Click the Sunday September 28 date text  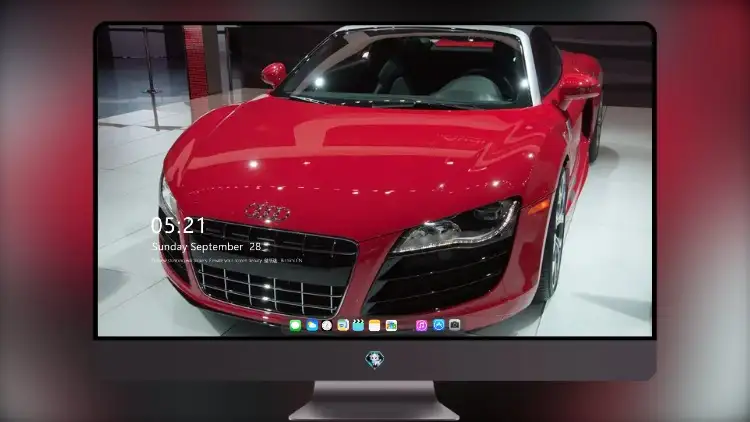[207, 246]
